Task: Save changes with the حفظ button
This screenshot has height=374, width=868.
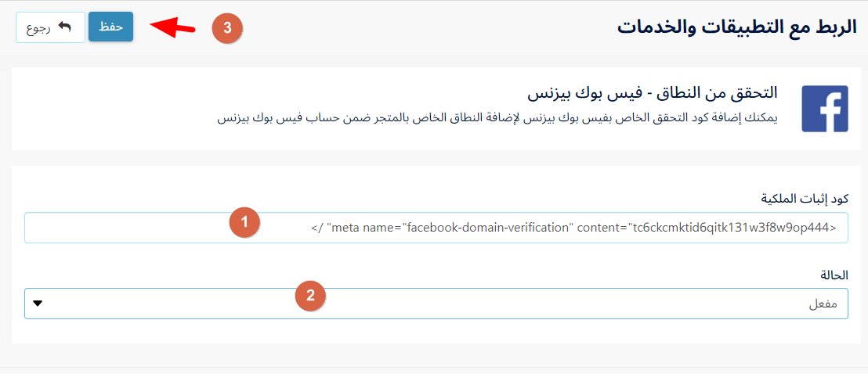Action: point(110,27)
